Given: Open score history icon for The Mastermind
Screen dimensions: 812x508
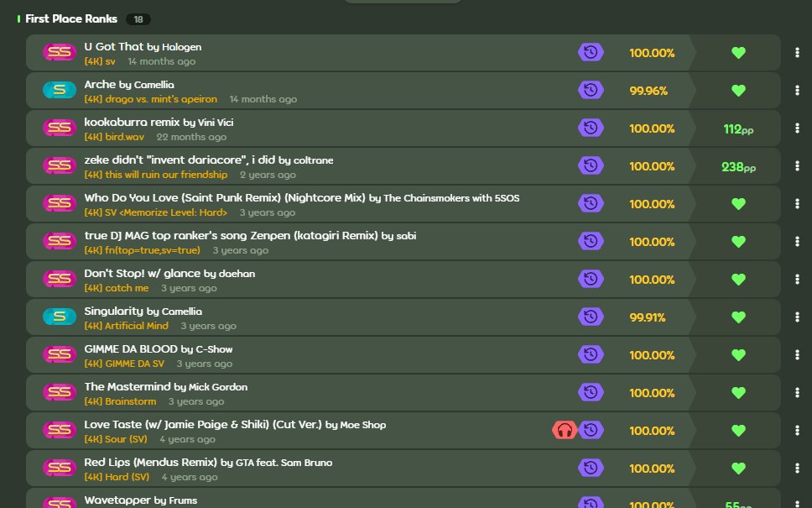Looking at the screenshot, I should pos(591,392).
